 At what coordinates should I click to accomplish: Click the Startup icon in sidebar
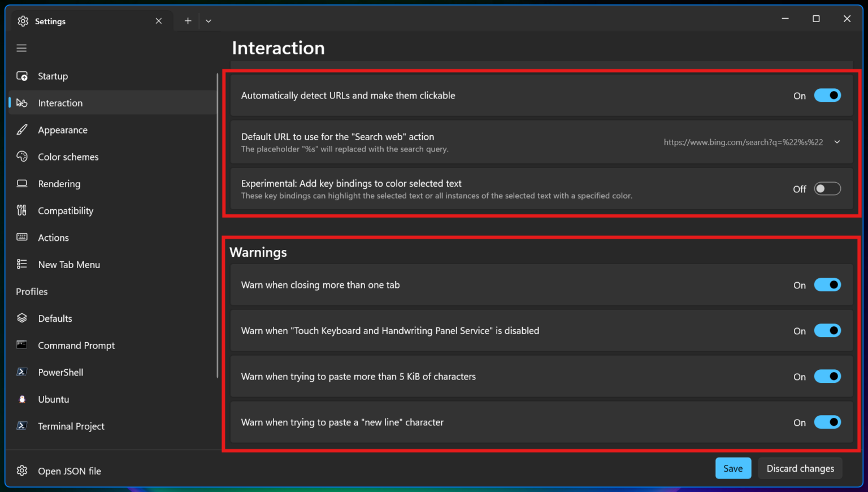[x=22, y=76]
